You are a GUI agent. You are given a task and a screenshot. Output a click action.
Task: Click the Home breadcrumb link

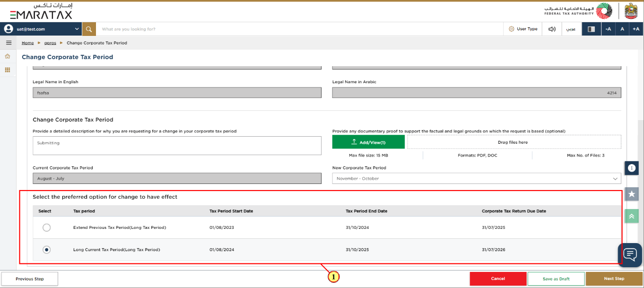28,43
